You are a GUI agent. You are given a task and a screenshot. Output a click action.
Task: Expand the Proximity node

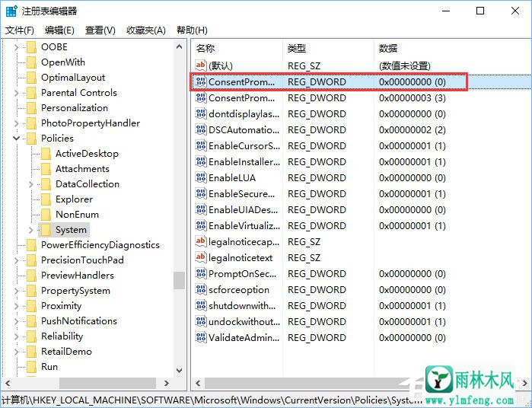(16, 306)
